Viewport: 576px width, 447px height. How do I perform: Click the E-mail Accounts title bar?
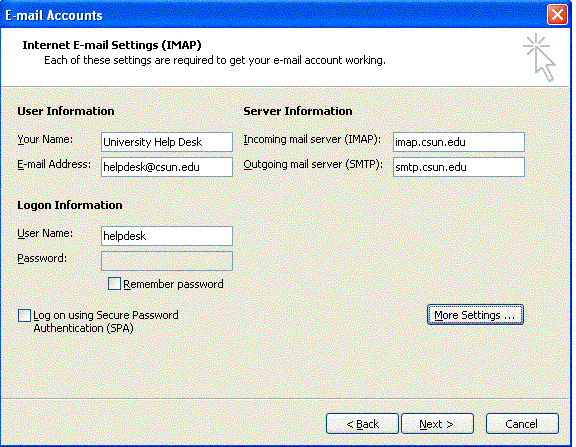272,15
